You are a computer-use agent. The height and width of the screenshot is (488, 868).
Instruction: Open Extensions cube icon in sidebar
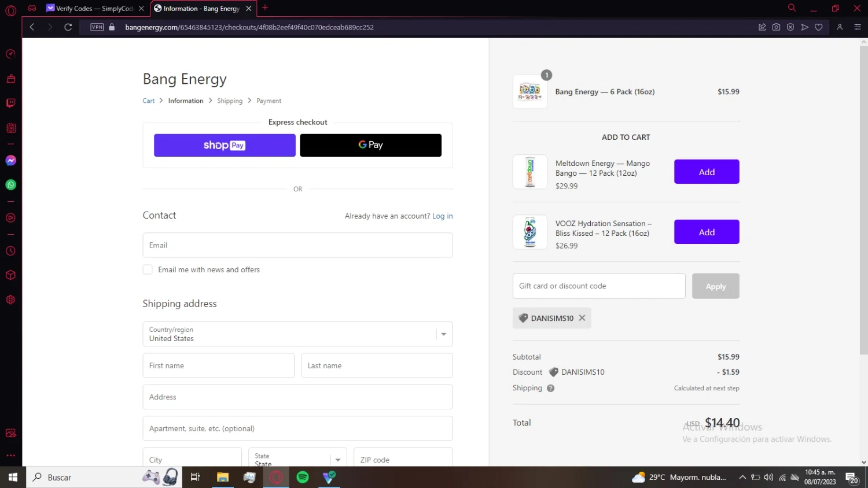pos(10,275)
